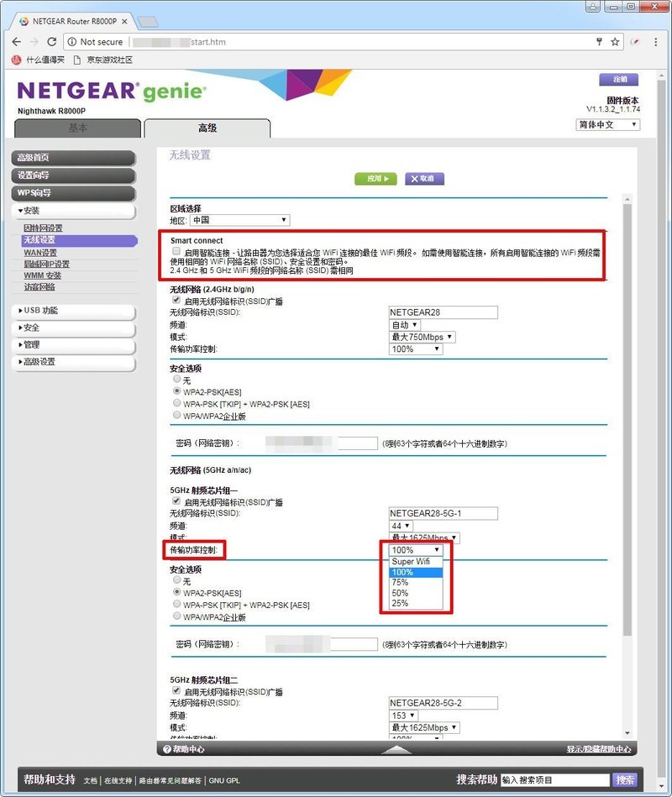The width and height of the screenshot is (672, 797).
Task: Click the red extension icon beside the star
Action: point(635,42)
